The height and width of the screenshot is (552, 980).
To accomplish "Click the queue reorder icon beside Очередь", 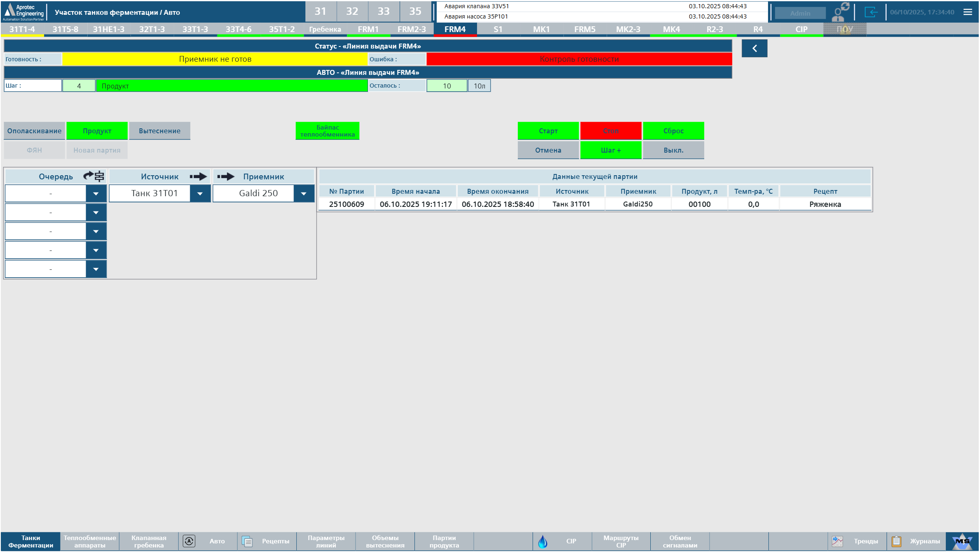I will click(94, 176).
